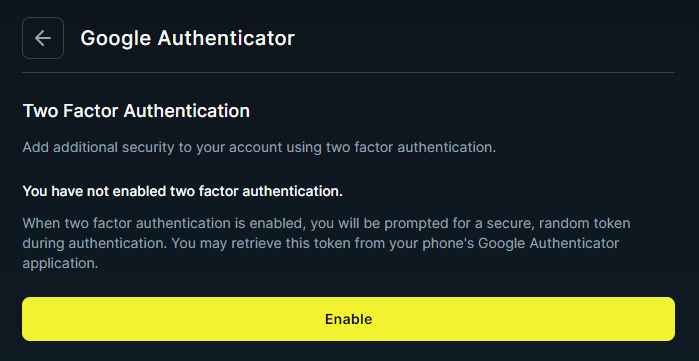Click the word 'Google' in the page title
Screen dimensions: 699x361
tap(115, 38)
